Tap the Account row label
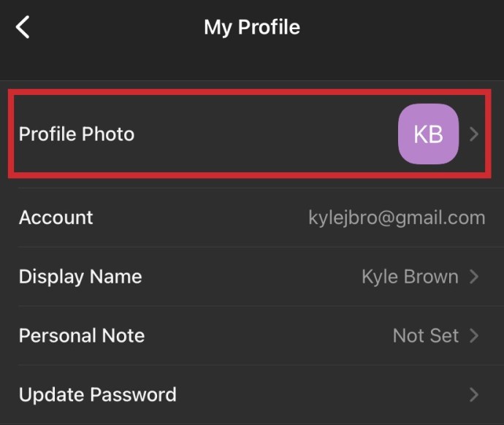This screenshot has height=425, width=504. coord(56,218)
